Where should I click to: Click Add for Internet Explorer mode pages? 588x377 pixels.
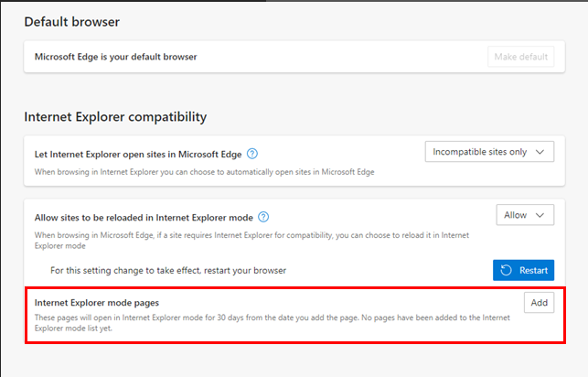pos(539,302)
